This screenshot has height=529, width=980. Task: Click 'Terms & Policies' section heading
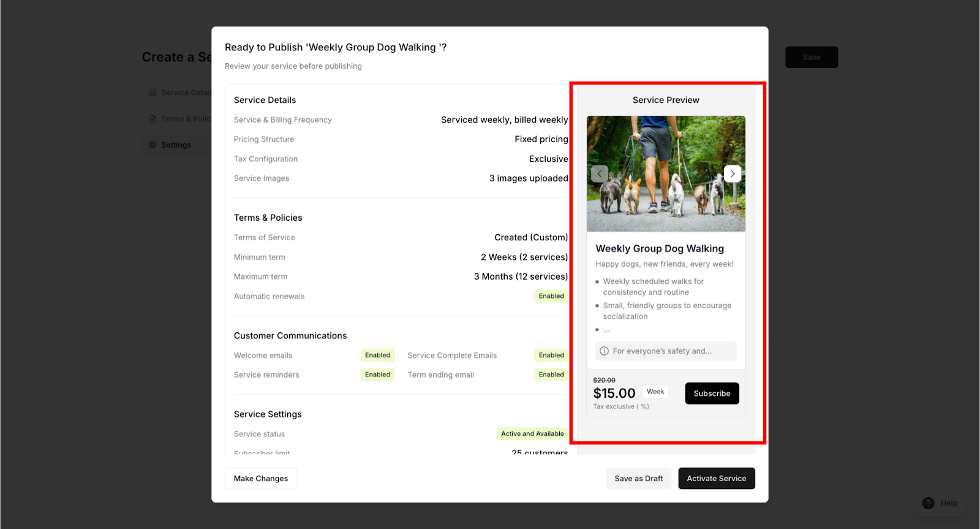268,218
